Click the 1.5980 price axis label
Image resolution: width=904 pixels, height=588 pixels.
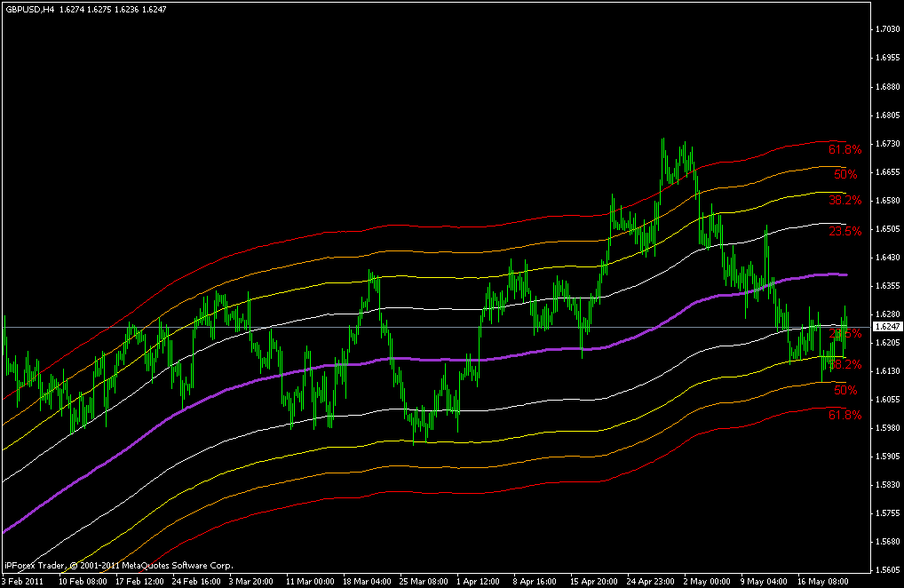887,428
